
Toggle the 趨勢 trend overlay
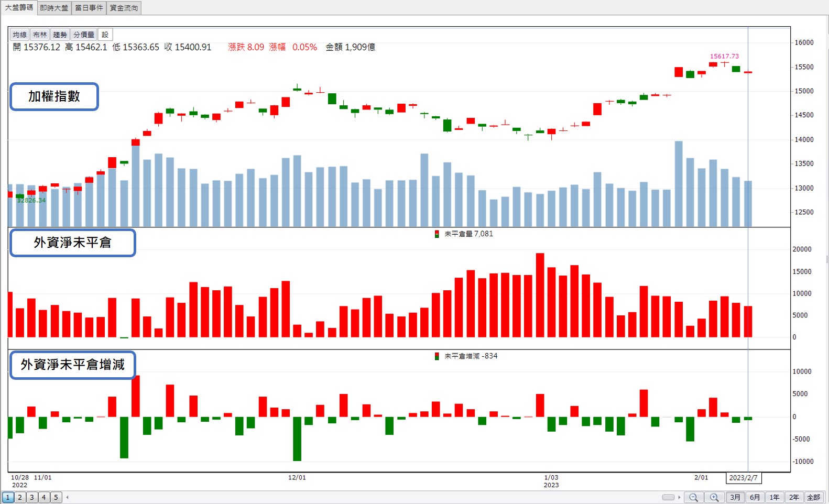click(60, 35)
